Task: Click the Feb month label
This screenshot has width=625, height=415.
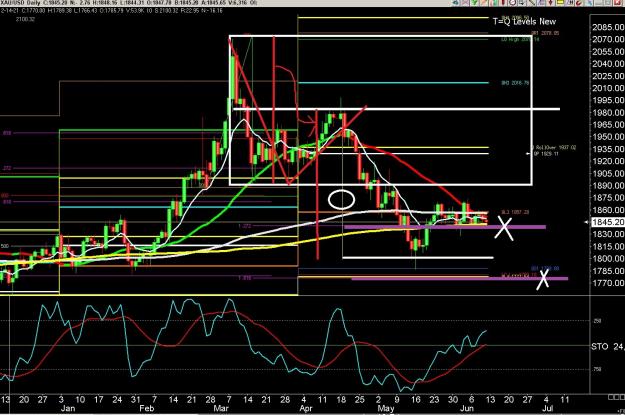Action: (x=146, y=409)
